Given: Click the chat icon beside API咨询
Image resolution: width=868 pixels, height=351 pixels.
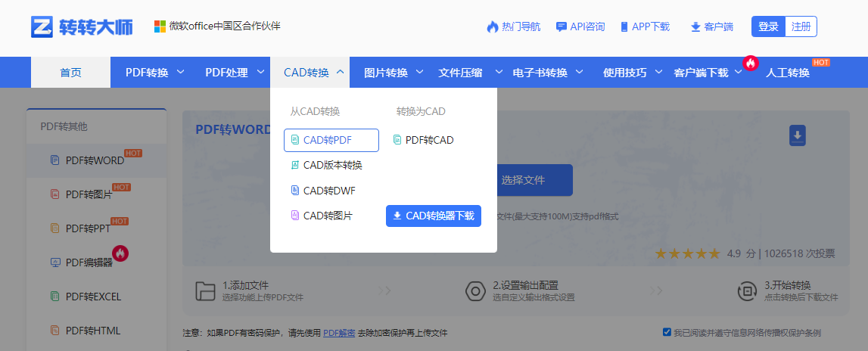Looking at the screenshot, I should click(x=562, y=26).
